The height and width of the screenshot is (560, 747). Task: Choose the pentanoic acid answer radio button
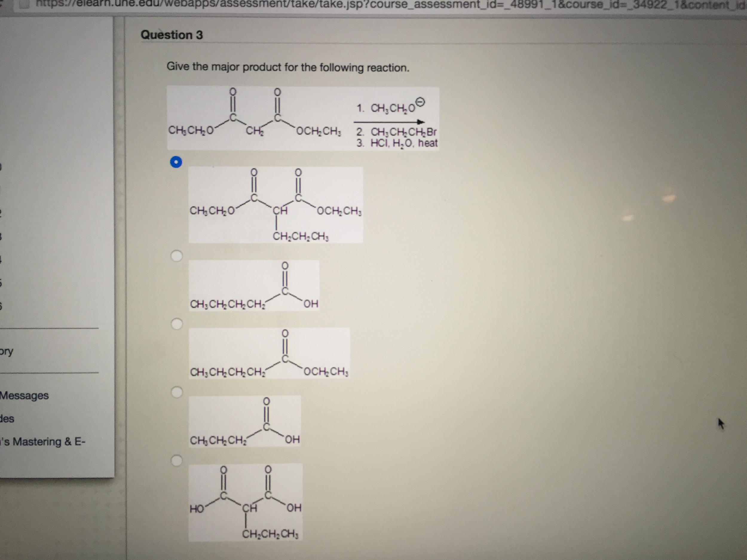coord(177,256)
